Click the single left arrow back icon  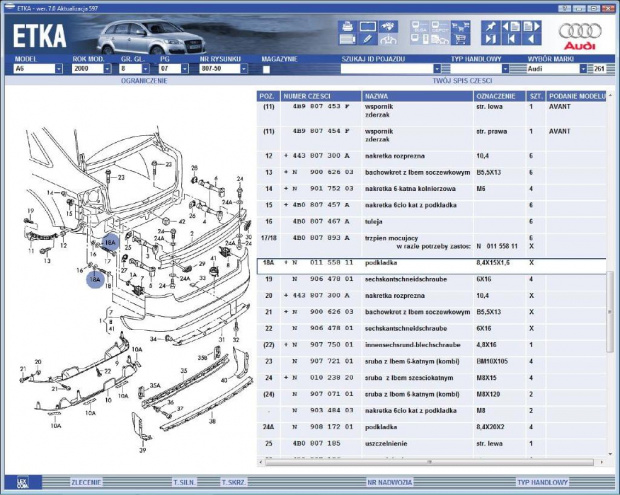coord(531,39)
